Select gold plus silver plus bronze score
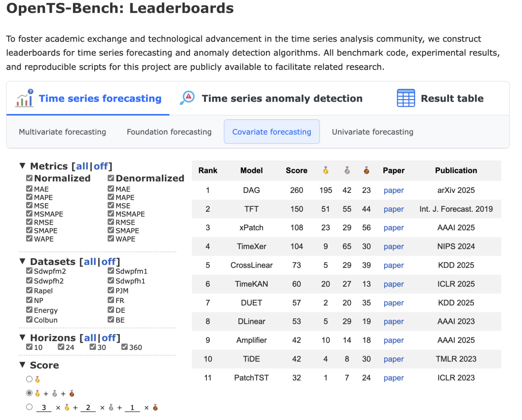This screenshot has width=522, height=420. [29, 393]
